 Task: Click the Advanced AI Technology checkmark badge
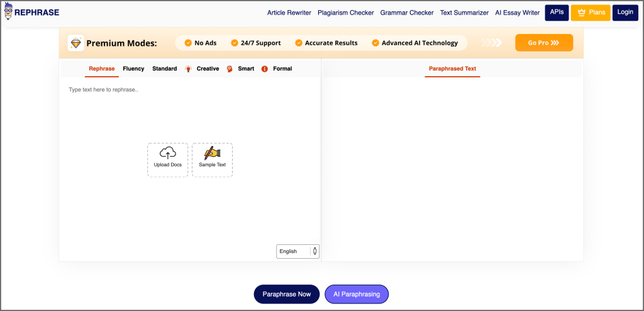tap(375, 43)
